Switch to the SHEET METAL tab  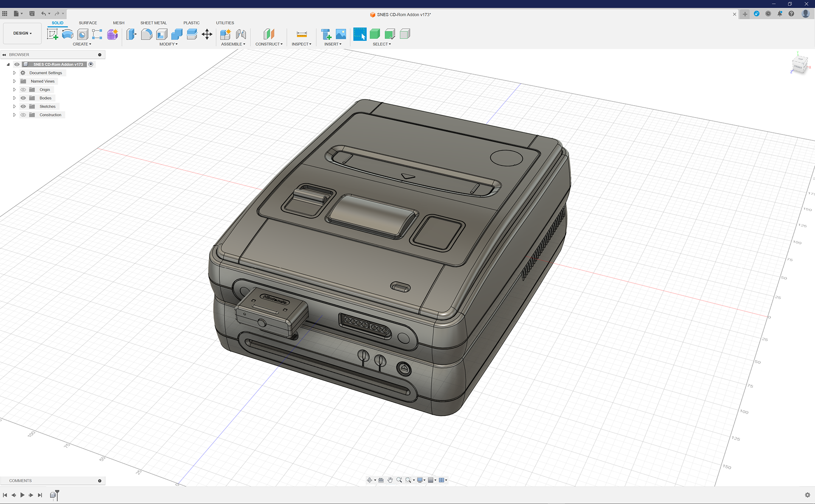tap(154, 23)
